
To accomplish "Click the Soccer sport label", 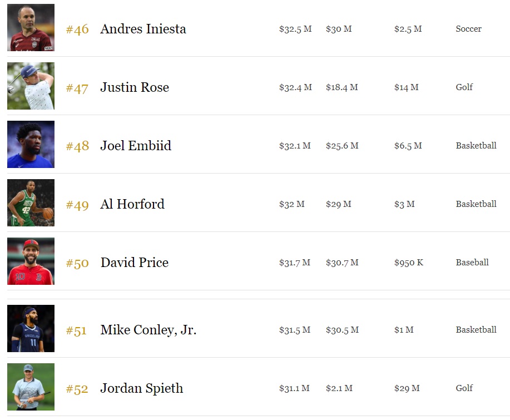I will click(x=468, y=29).
